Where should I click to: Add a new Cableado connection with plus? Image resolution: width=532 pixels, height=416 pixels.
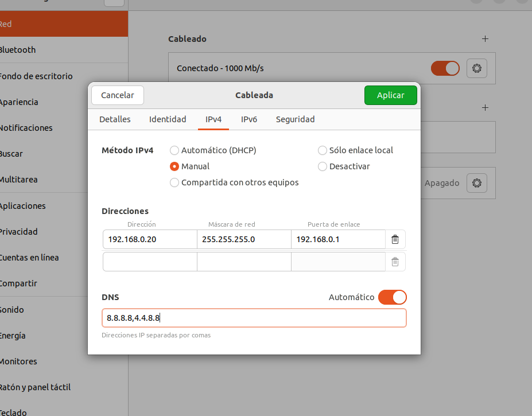tap(485, 38)
